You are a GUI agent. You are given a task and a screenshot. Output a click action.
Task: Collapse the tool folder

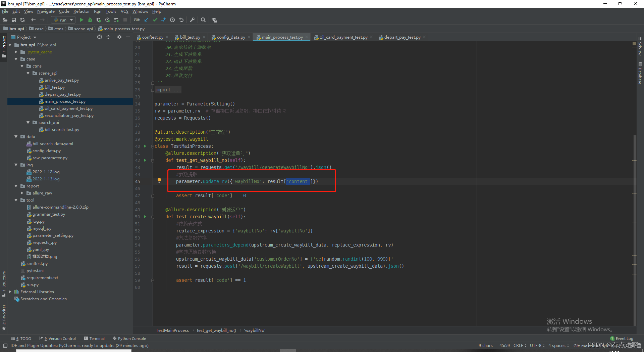click(16, 200)
